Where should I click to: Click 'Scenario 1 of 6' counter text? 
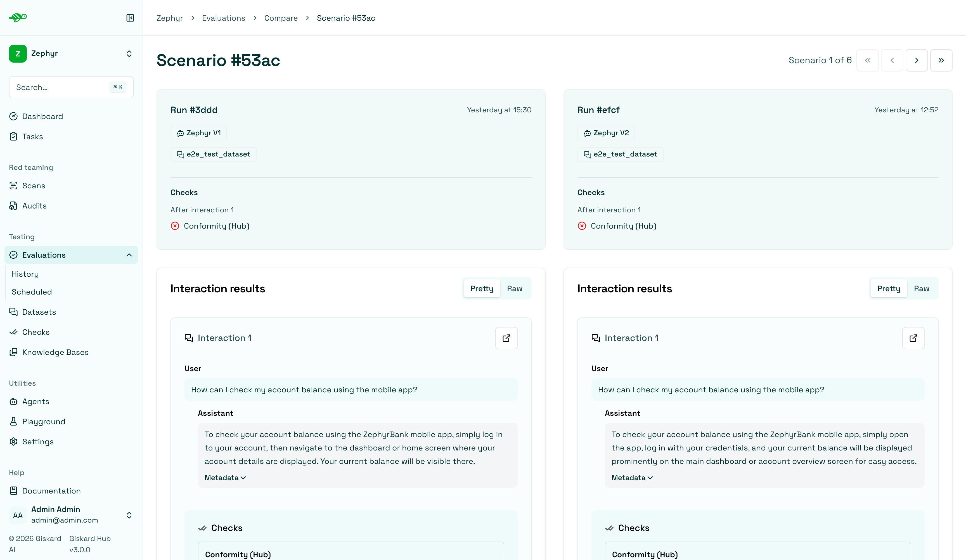coord(820,60)
